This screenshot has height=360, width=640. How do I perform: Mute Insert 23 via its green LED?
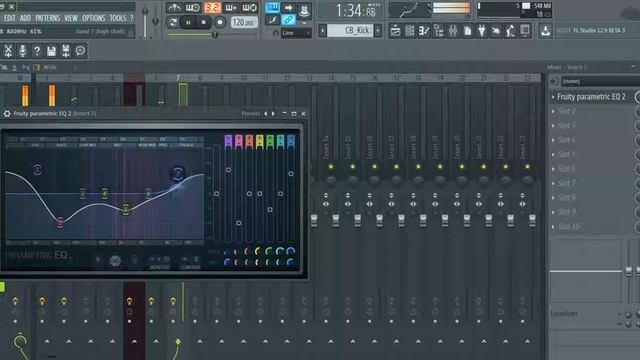coord(527,167)
